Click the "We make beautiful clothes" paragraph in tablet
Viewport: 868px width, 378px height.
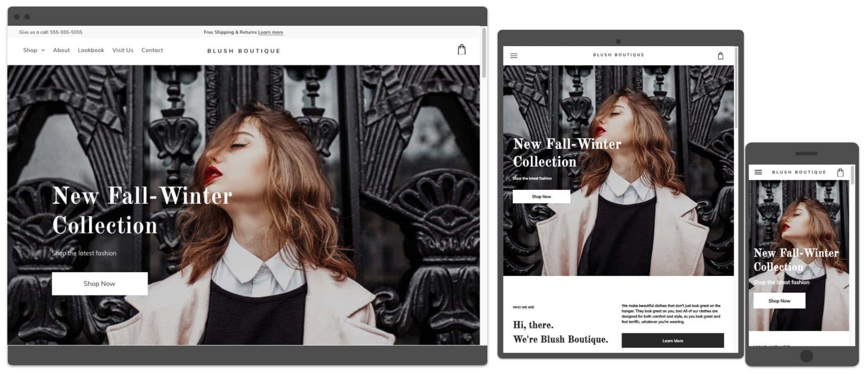(671, 314)
